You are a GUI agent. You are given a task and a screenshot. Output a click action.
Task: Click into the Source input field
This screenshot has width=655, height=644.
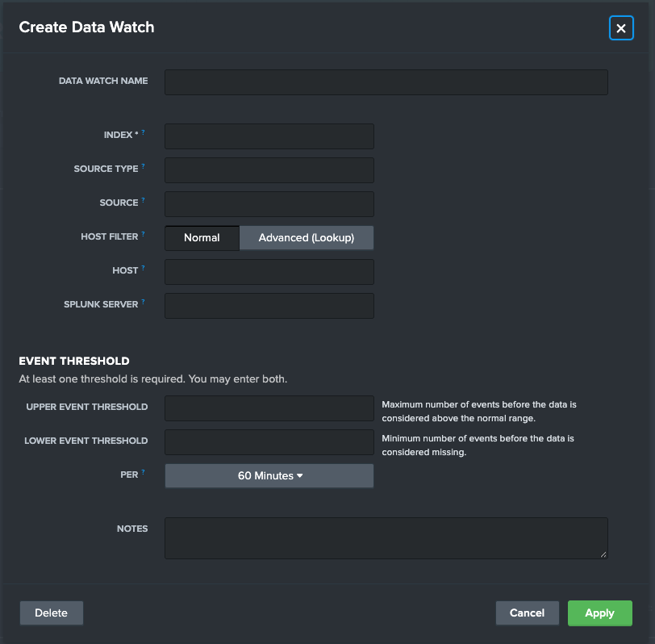click(269, 204)
